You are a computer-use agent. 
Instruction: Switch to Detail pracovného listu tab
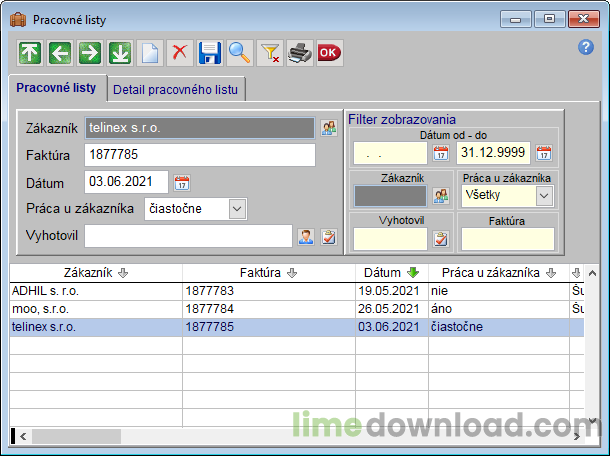[x=176, y=90]
